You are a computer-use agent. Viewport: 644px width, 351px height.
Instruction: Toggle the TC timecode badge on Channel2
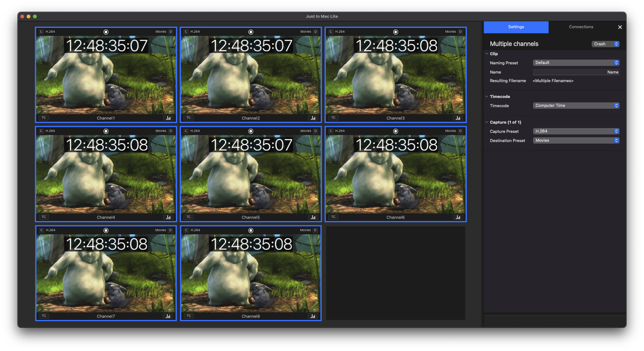click(189, 118)
